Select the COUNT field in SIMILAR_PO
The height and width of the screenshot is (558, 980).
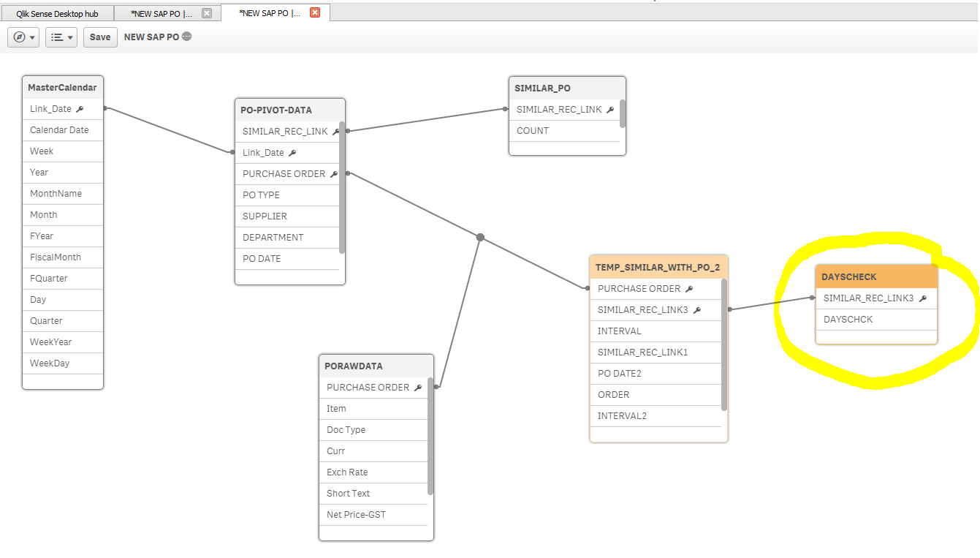[x=564, y=131]
